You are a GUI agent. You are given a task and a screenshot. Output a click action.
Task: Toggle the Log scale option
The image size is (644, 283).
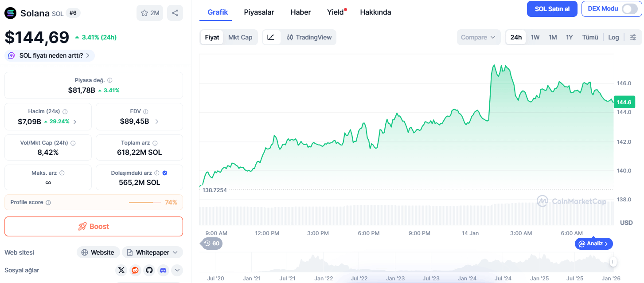pos(613,37)
